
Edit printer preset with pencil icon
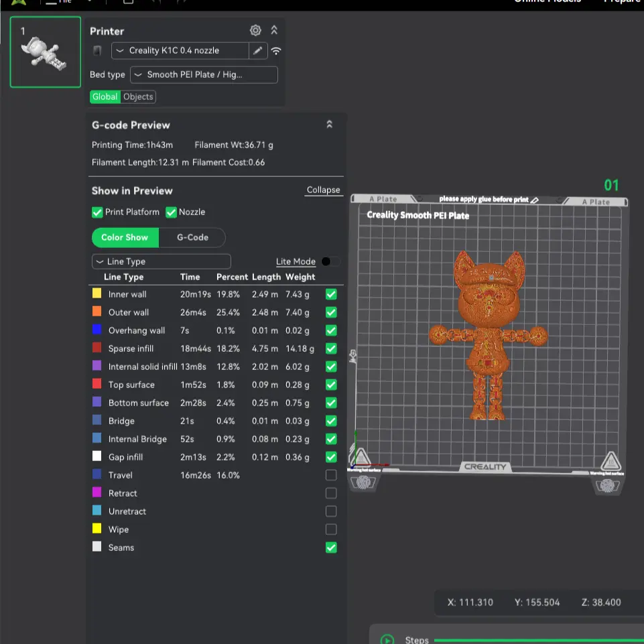[258, 50]
